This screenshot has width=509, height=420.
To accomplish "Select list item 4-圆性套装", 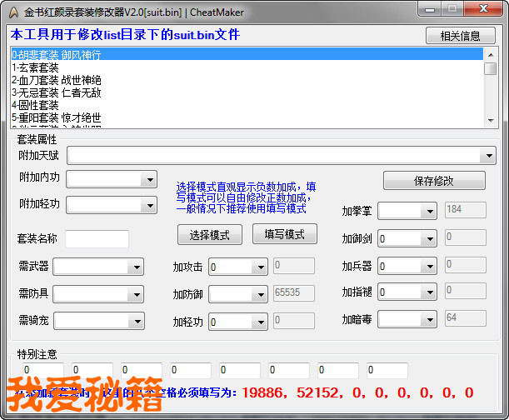I will click(35, 105).
